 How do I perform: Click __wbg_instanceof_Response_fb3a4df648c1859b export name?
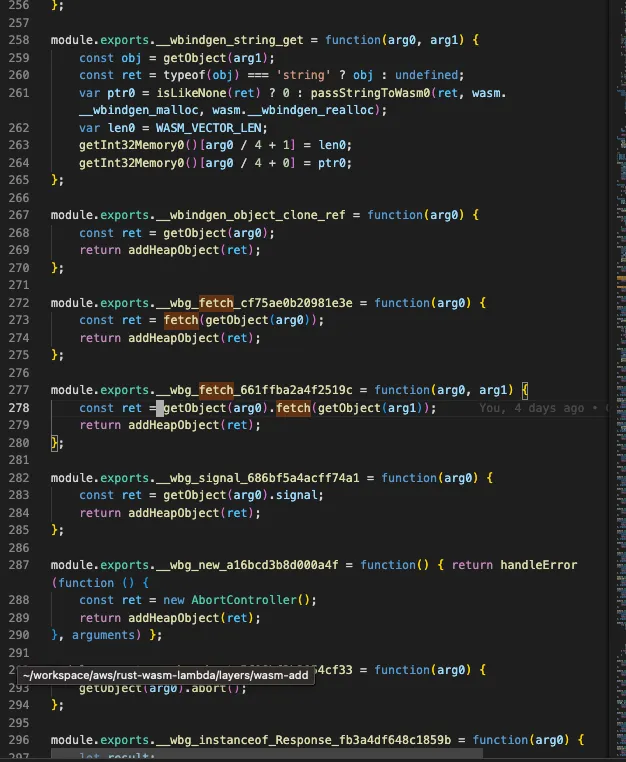pos(303,740)
